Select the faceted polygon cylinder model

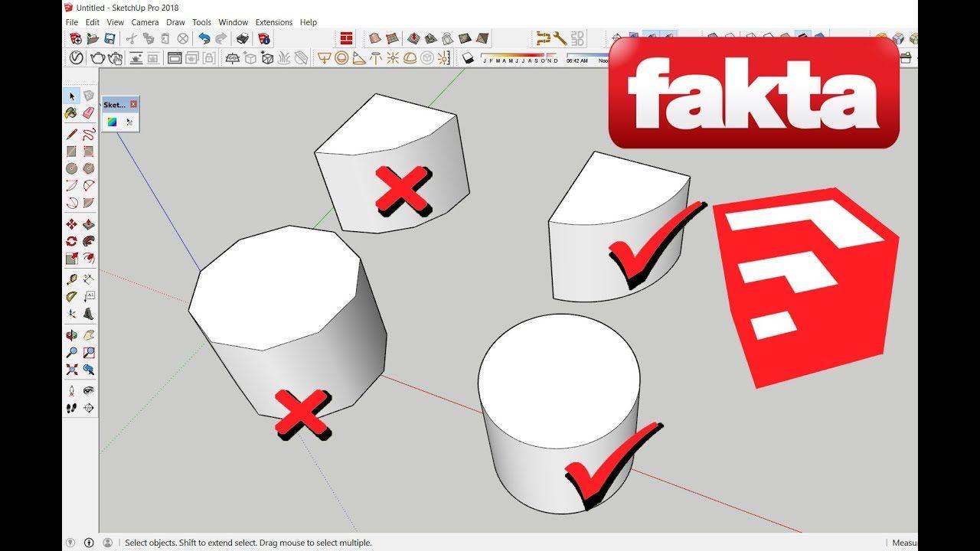tap(287, 321)
